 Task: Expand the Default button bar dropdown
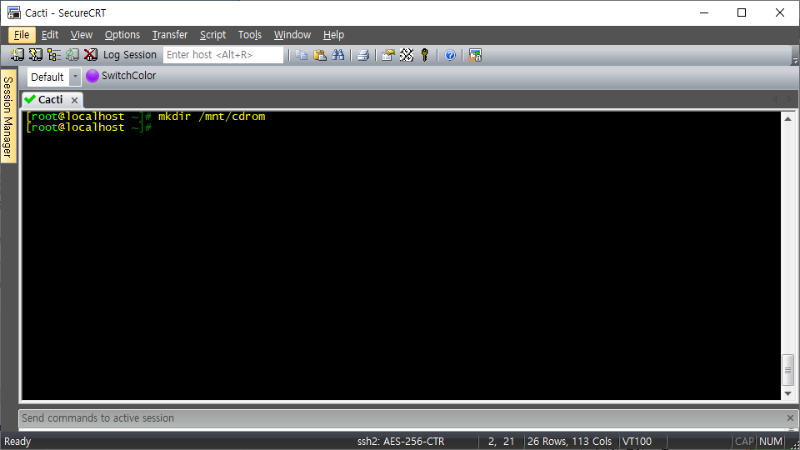tap(75, 77)
